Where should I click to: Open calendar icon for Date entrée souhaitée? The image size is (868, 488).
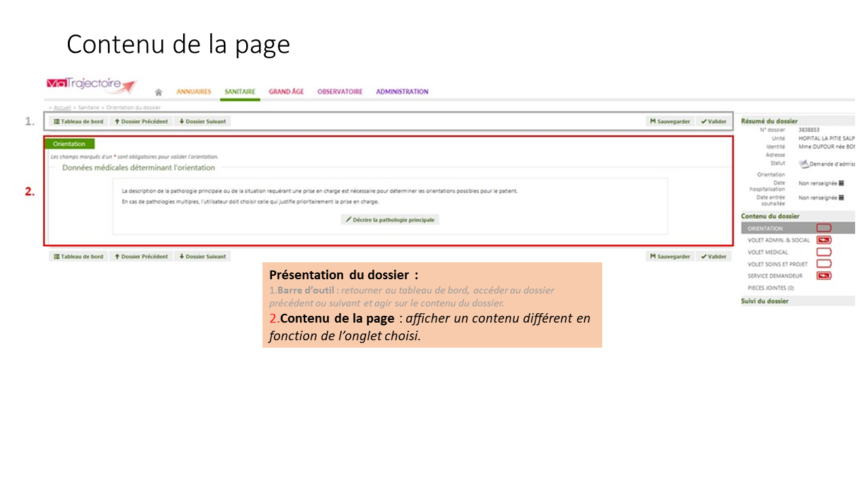pyautogui.click(x=842, y=198)
